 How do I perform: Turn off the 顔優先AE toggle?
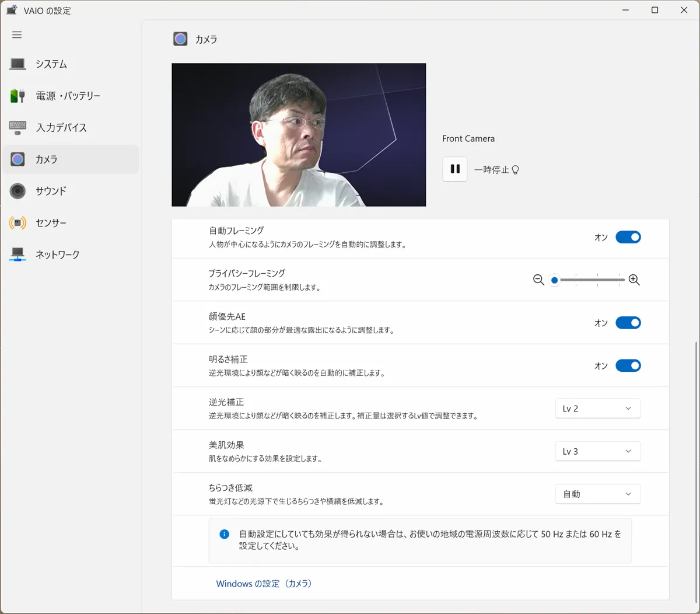pyautogui.click(x=628, y=323)
